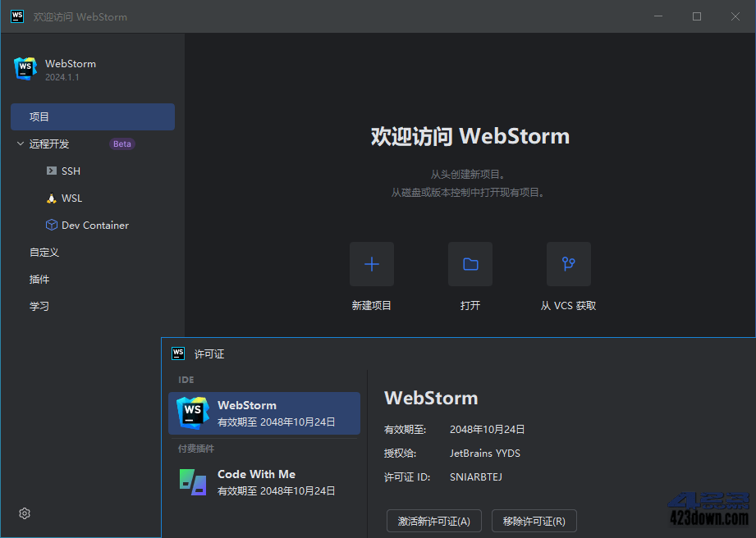Image resolution: width=756 pixels, height=538 pixels.
Task: Collapse the 远程开发 section
Action: click(x=18, y=144)
